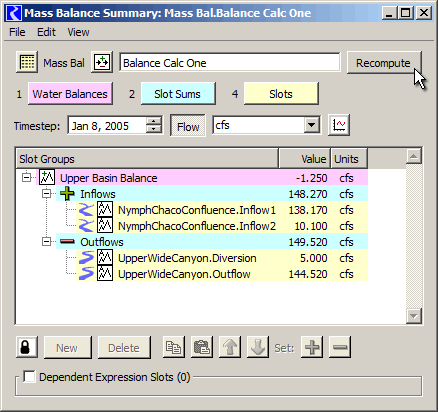The height and width of the screenshot is (412, 438).
Task: Set group to minus sign
Action: (x=340, y=347)
